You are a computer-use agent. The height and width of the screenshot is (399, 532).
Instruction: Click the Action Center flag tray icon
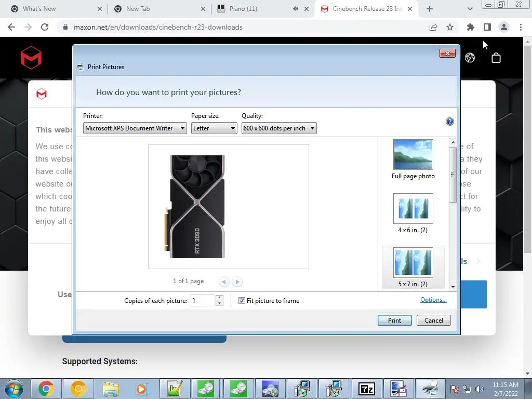[x=455, y=389]
